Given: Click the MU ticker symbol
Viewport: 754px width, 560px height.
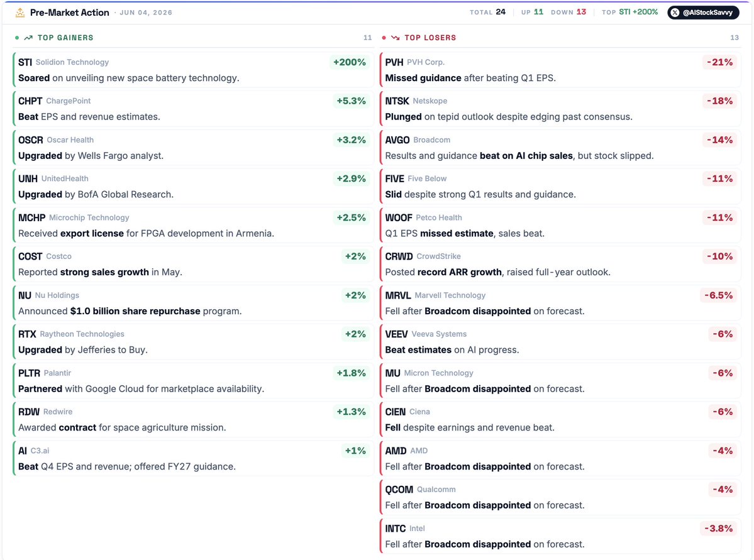Looking at the screenshot, I should point(393,373).
